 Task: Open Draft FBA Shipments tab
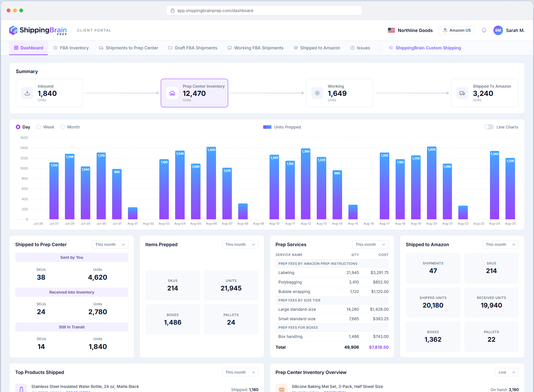pos(193,48)
